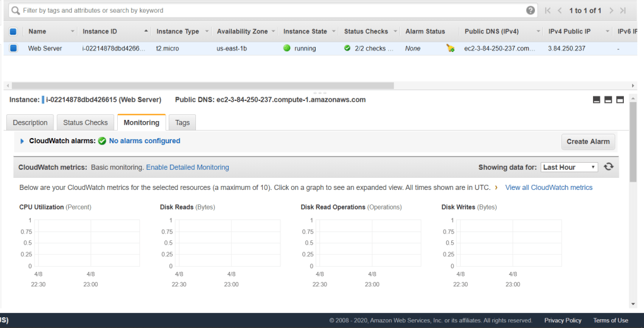This screenshot has height=328, width=644.
Task: Switch to the Status Checks tab
Action: click(x=85, y=122)
